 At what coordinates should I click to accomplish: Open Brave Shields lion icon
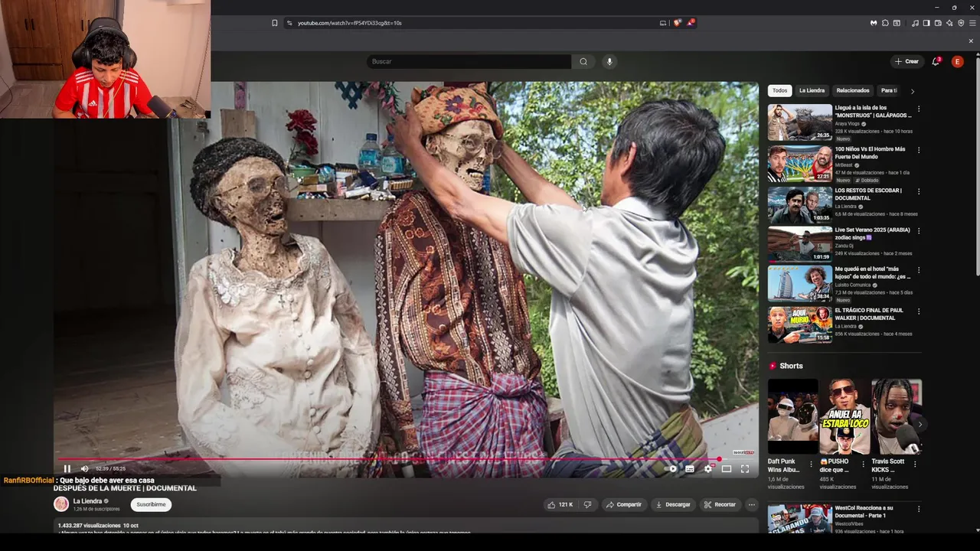[677, 23]
